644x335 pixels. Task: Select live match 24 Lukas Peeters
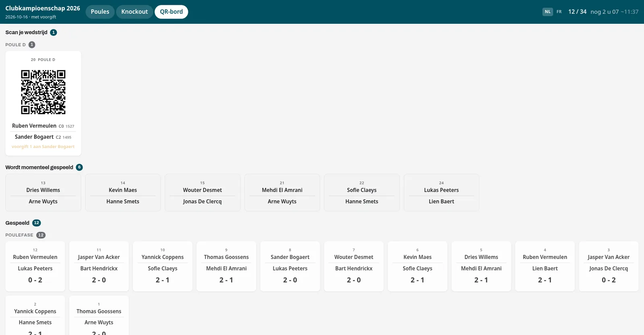tap(442, 193)
